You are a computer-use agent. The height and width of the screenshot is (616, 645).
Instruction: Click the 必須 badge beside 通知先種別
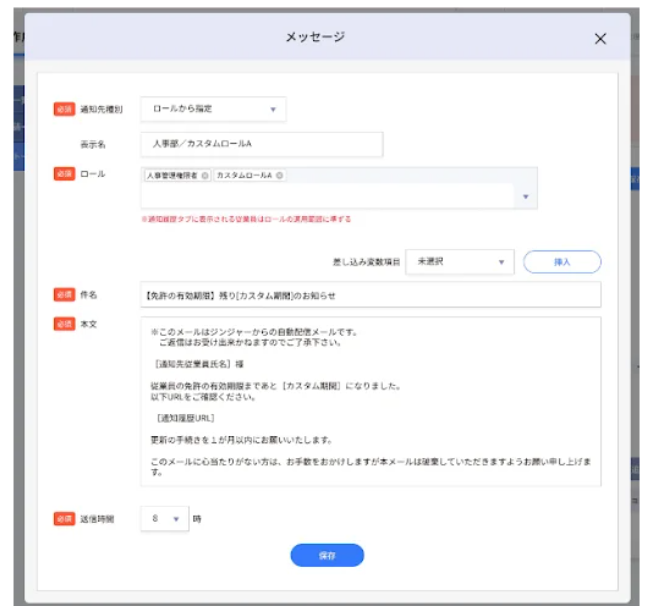coord(64,109)
